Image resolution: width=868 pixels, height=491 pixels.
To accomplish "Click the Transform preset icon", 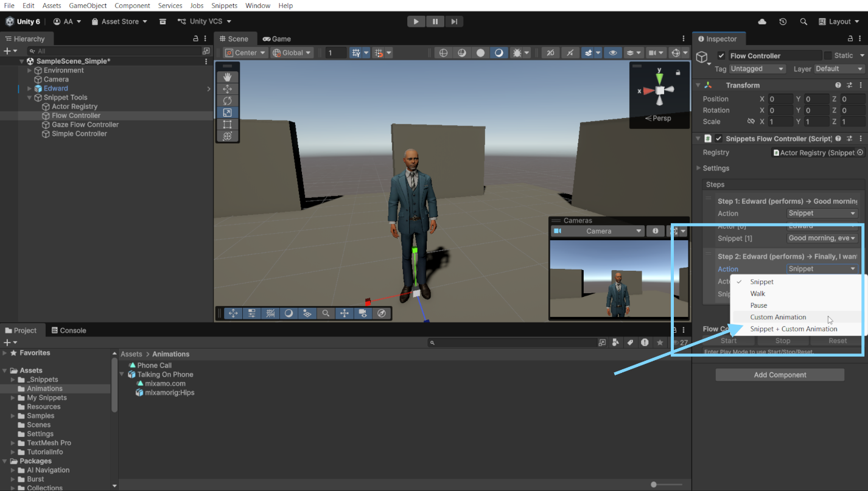I will point(850,85).
